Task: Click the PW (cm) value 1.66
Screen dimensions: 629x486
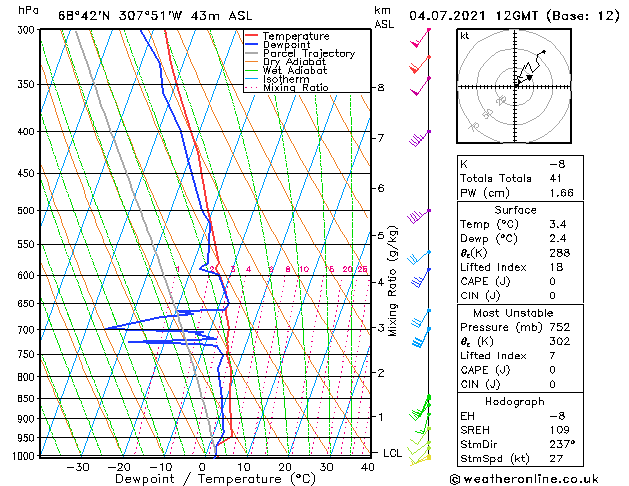Action: 562,192
